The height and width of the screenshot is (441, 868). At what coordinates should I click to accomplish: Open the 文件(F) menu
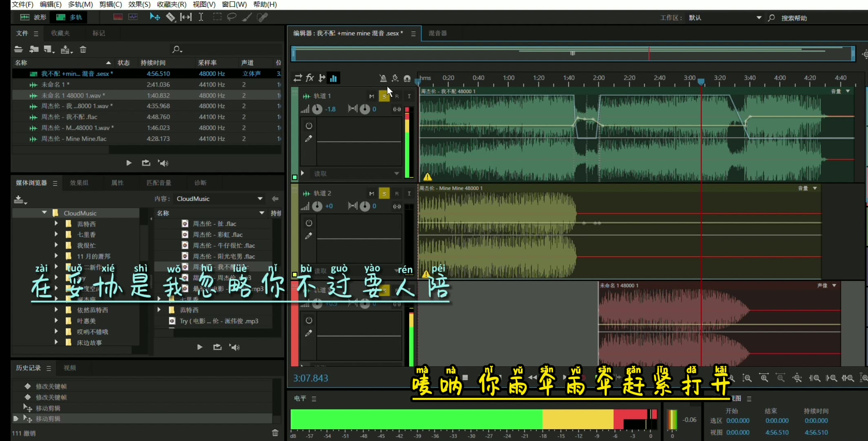[x=22, y=4]
